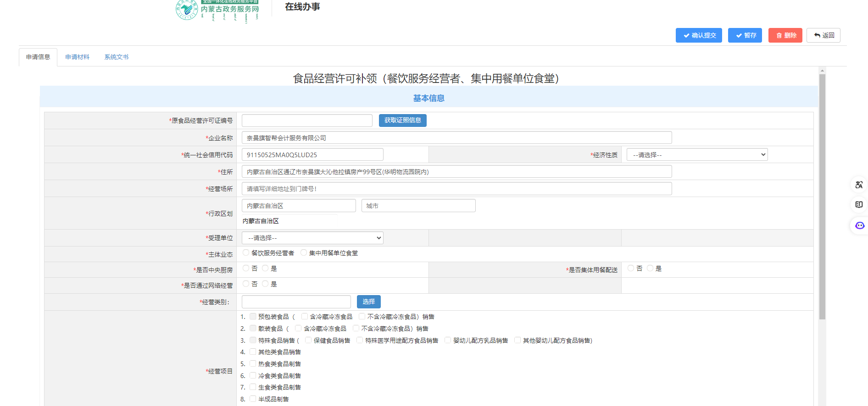Click the 选择 button beside 经营类别
This screenshot has width=868, height=406.
(368, 302)
